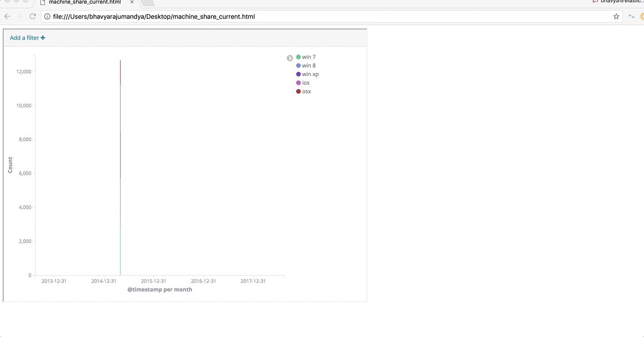644x337 pixels.
Task: Click the Add a filter link
Action: [x=24, y=38]
